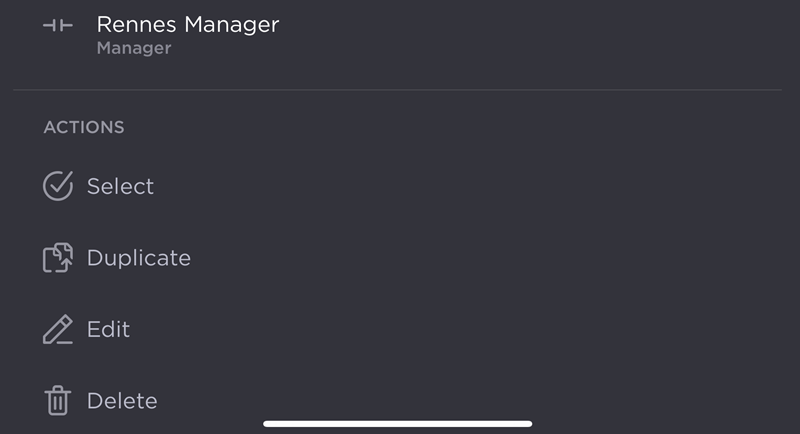
Task: Click the Select checkmark circle icon
Action: [x=58, y=186]
